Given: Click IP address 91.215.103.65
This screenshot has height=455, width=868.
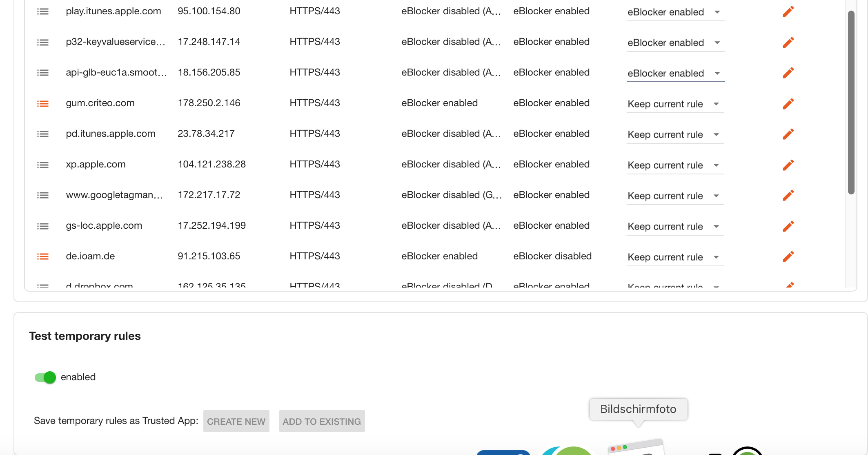Looking at the screenshot, I should tap(209, 256).
